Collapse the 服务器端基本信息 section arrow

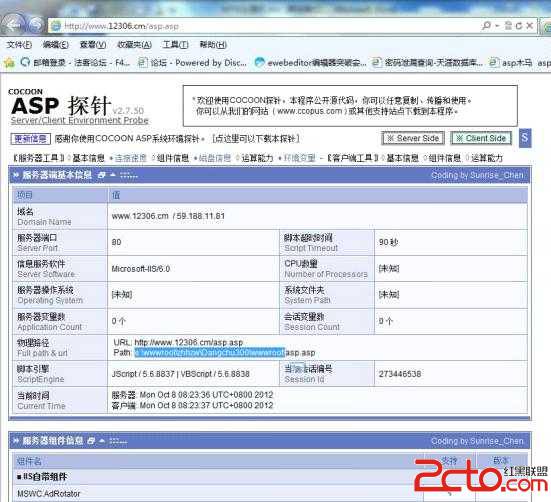[113, 175]
